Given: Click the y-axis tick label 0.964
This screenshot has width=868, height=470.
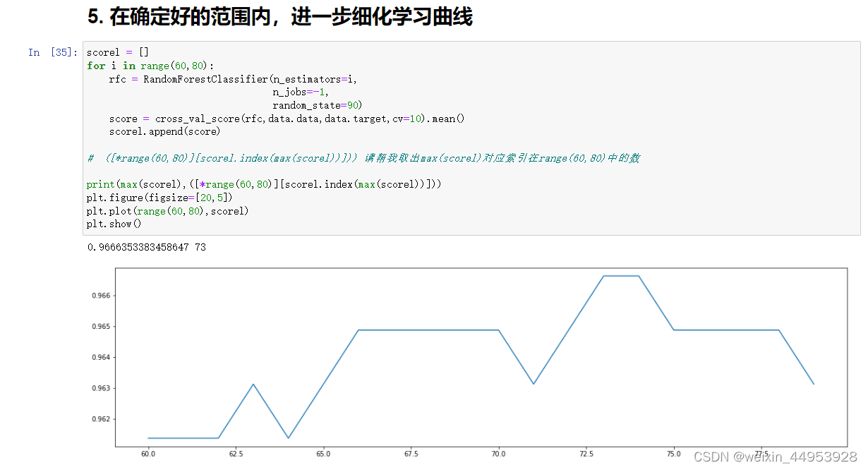Looking at the screenshot, I should click(x=102, y=357).
